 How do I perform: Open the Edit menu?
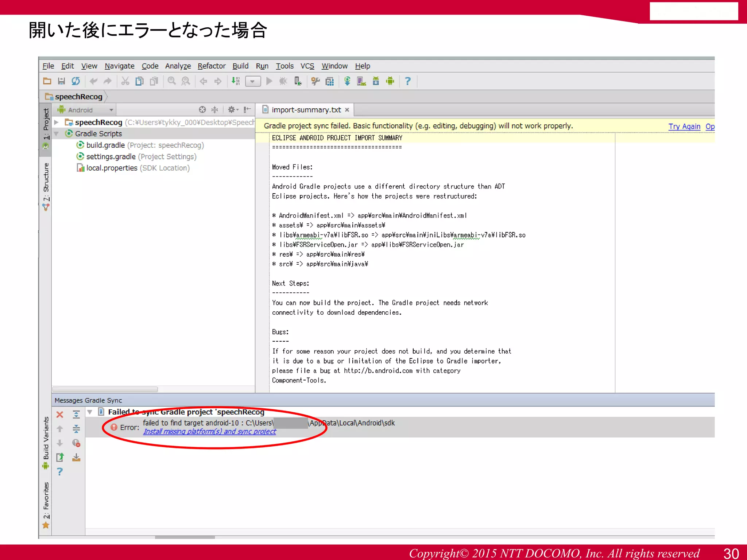[x=67, y=66]
